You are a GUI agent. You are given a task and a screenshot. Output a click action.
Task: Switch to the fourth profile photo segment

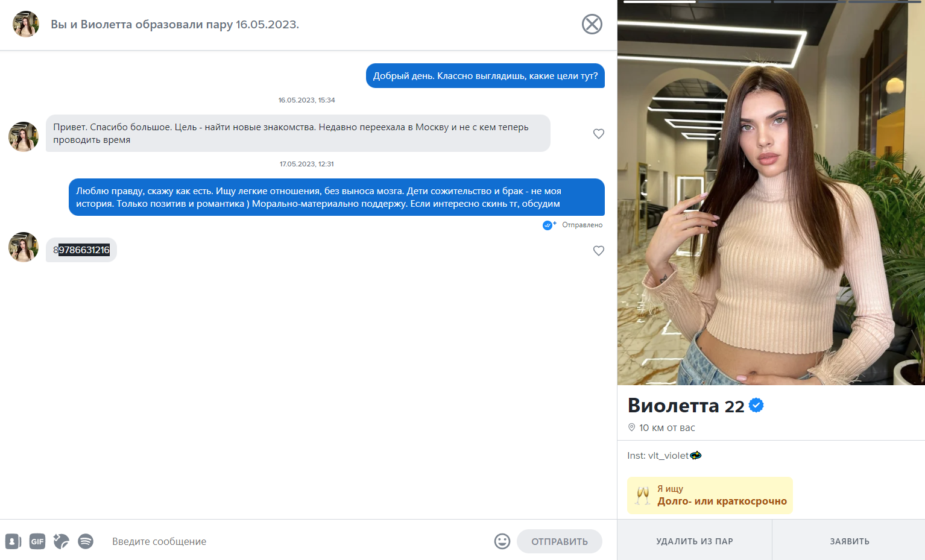coord(885,2)
